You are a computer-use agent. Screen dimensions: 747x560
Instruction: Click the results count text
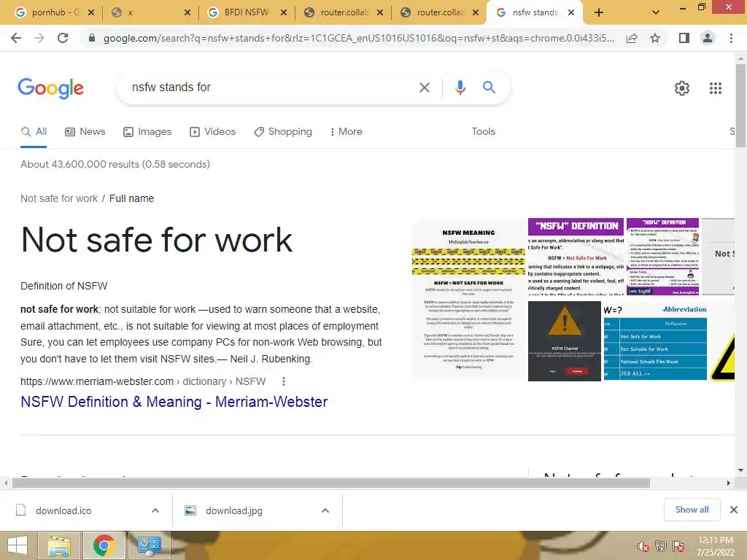click(115, 164)
